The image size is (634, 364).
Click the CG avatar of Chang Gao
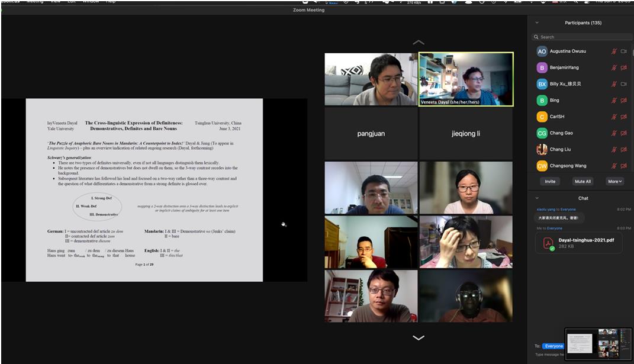pyautogui.click(x=542, y=133)
